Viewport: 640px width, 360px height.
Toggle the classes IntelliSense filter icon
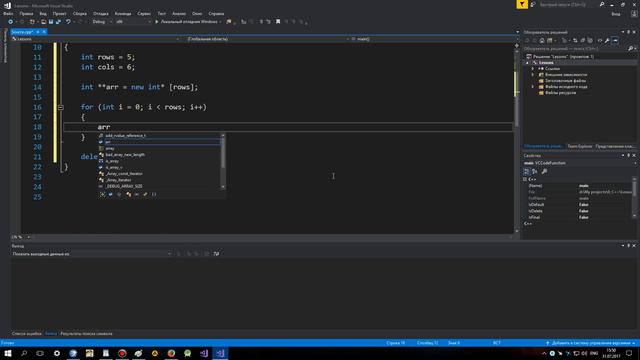coord(128,194)
